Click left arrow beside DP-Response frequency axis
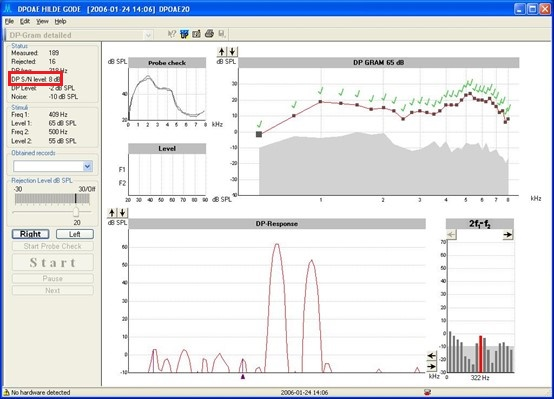The width and height of the screenshot is (554, 399). tap(431, 356)
